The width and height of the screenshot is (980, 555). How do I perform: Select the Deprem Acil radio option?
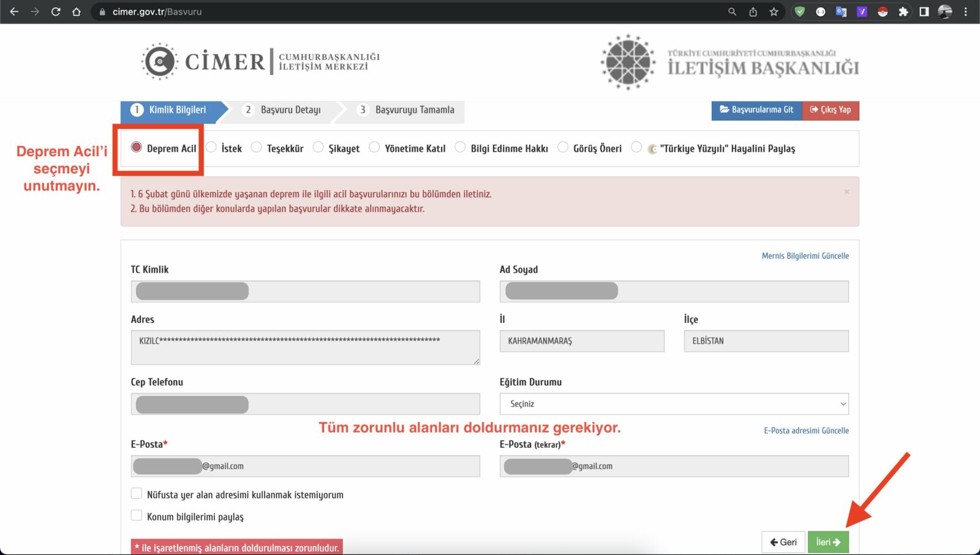click(137, 147)
